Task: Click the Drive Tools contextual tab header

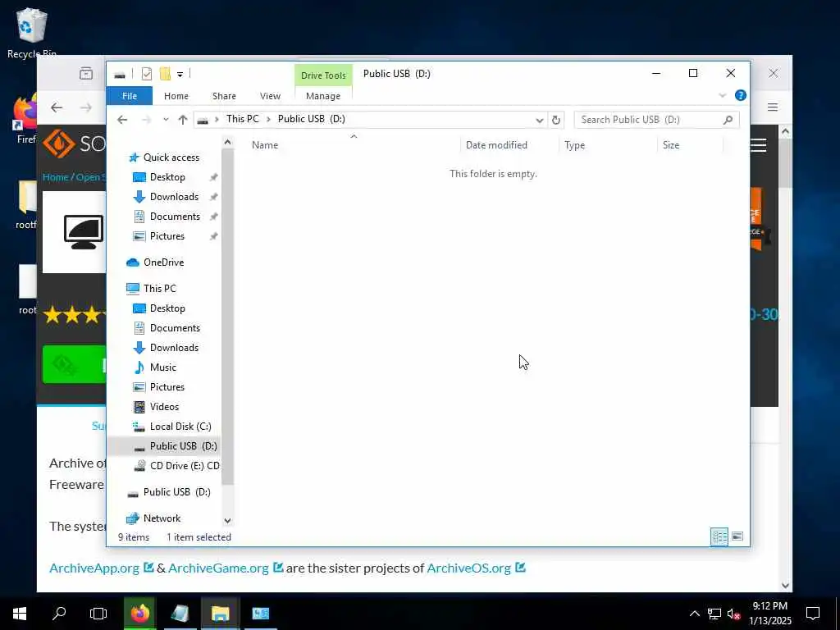Action: (323, 75)
